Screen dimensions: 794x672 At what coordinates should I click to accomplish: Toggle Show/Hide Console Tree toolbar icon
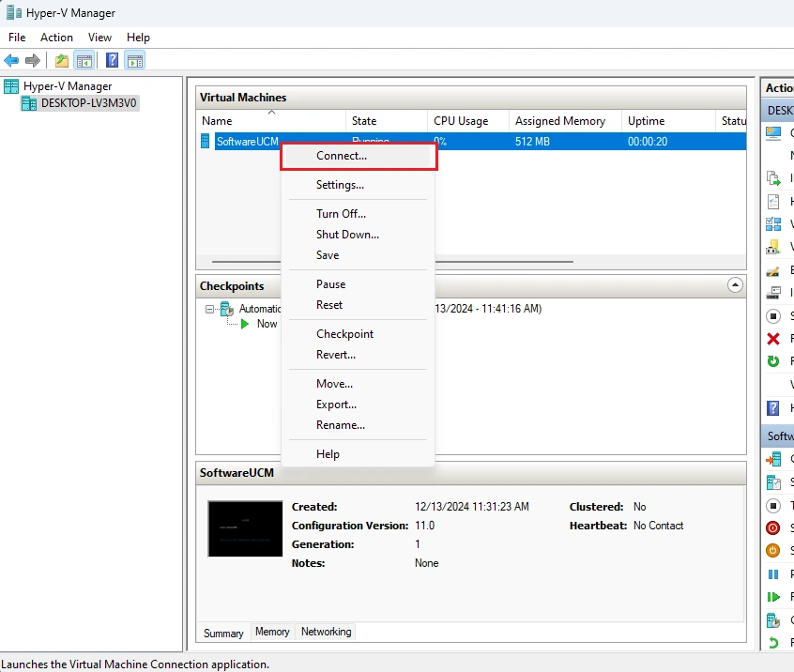click(x=84, y=61)
